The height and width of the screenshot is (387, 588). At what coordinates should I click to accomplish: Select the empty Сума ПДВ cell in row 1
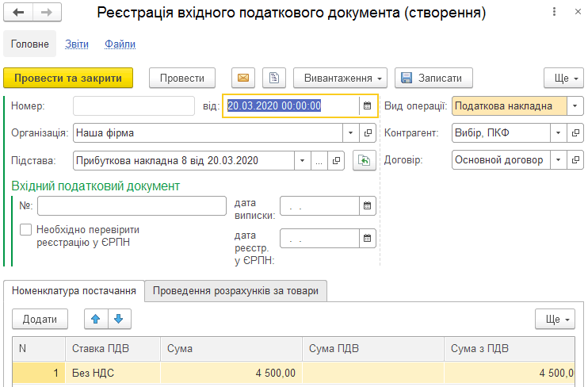click(373, 373)
